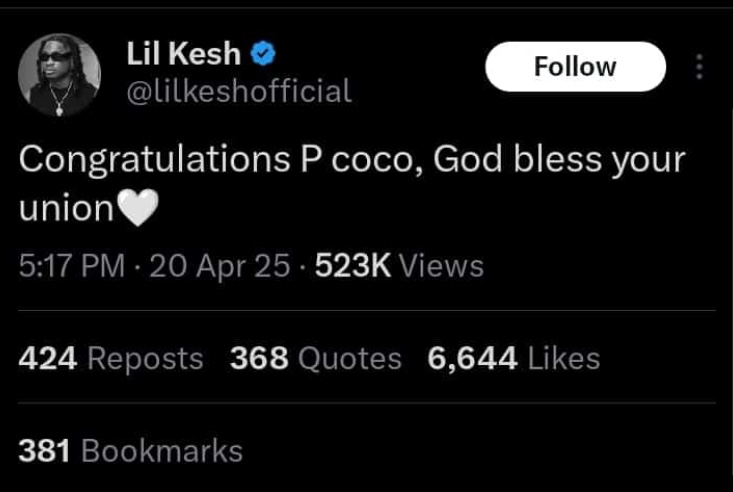Click the Likes label beside 6,644
733x492 pixels.
click(x=563, y=358)
